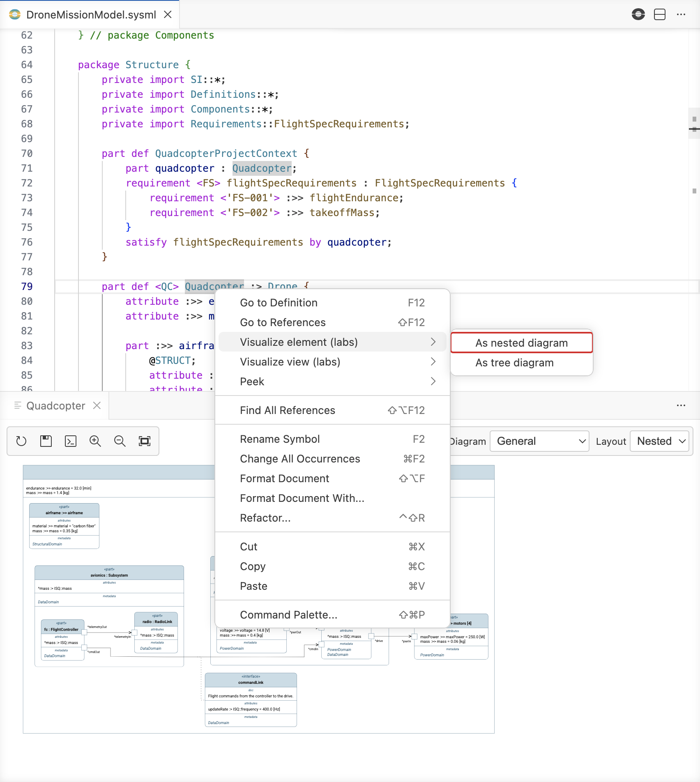Select Format Document With...
This screenshot has height=782, width=700.
pyautogui.click(x=332, y=498)
